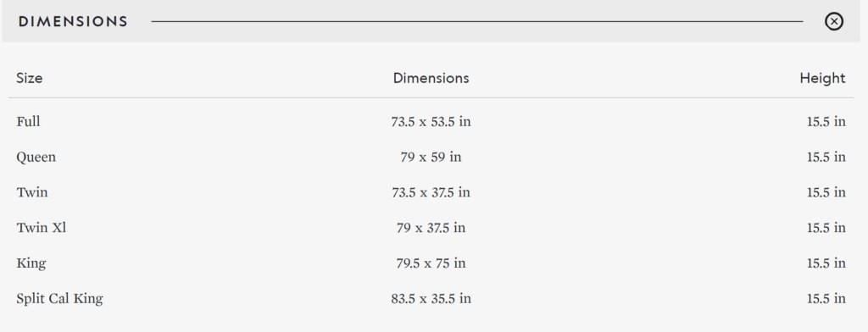Select the King size row label
This screenshot has width=868, height=332.
[x=31, y=263]
